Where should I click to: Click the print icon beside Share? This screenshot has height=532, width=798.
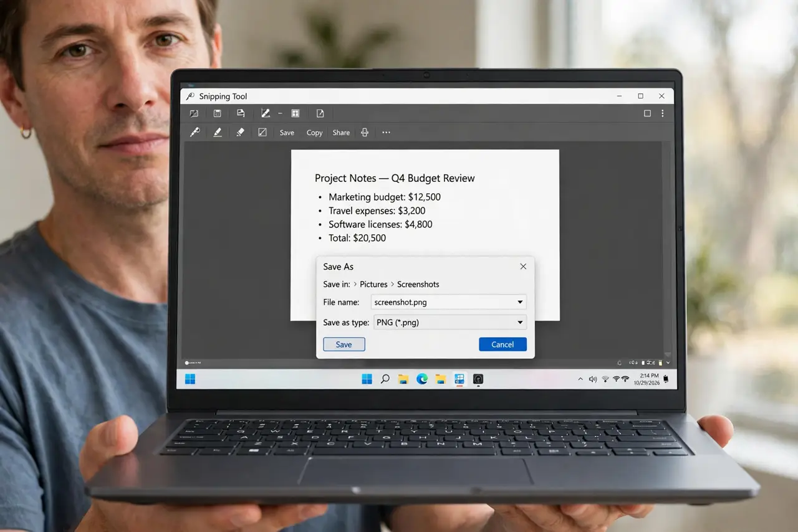pos(365,132)
